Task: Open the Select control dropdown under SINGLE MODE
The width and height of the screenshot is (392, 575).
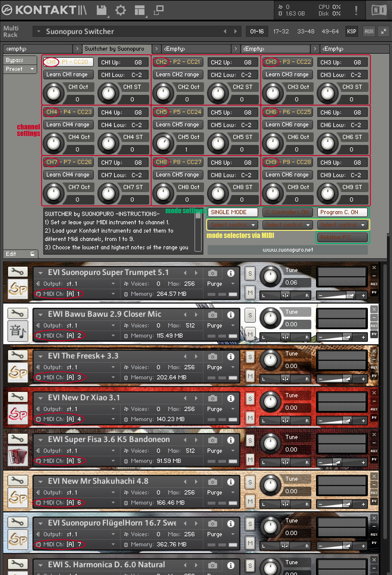Action: 233,225
